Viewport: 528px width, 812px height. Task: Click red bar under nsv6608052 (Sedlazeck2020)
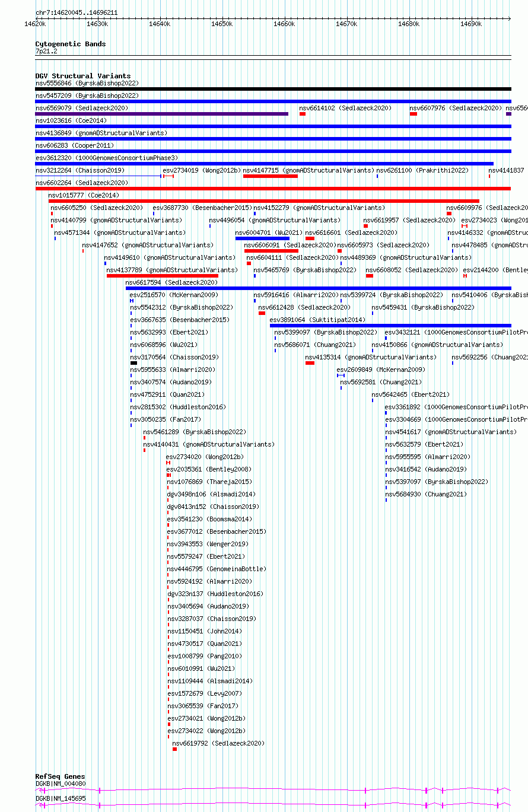click(x=370, y=276)
